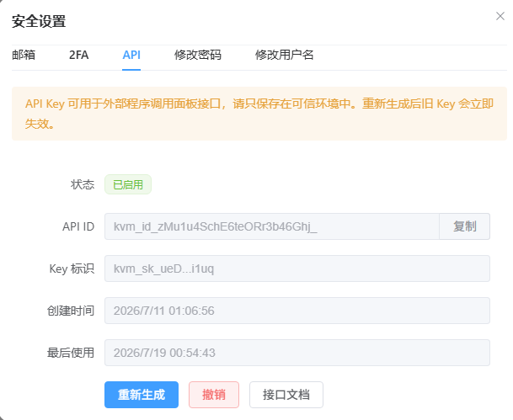Image resolution: width=513 pixels, height=420 pixels.
Task: Click the green 已启用 status tag
Action: (128, 184)
